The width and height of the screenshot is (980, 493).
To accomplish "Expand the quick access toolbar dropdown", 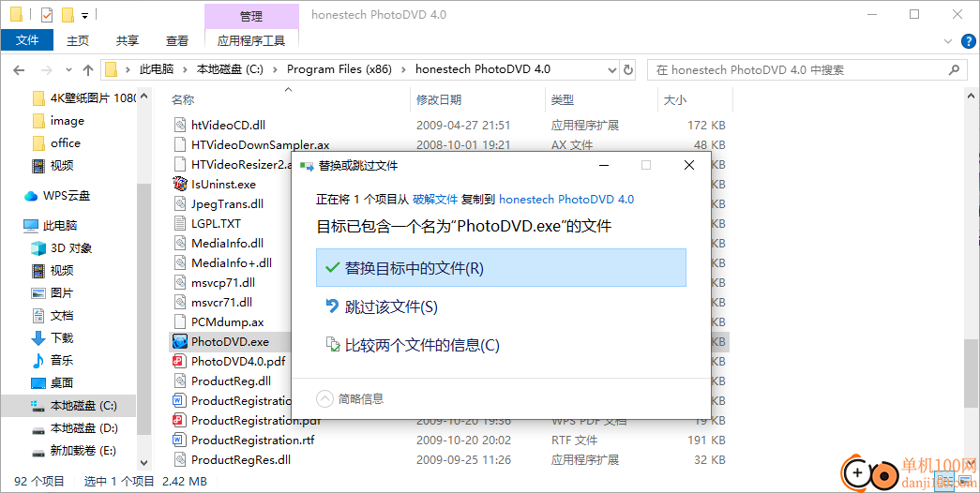I will pos(85,14).
